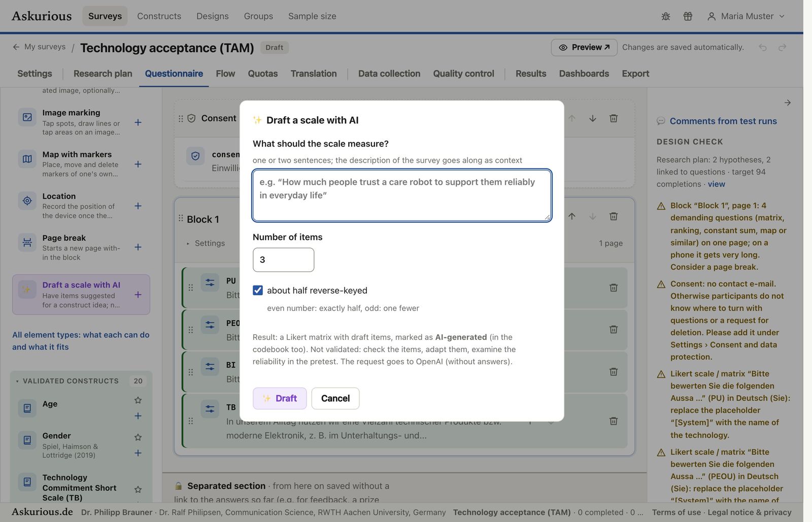Open the Maria Muster user menu

[746, 16]
